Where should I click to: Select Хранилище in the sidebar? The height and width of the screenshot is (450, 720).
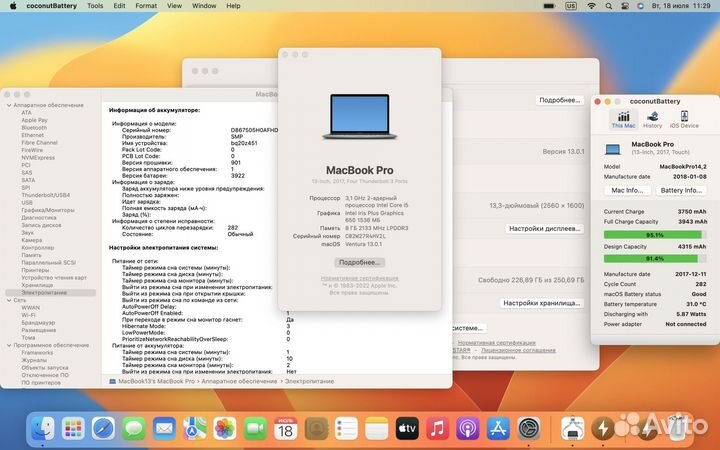[37, 285]
